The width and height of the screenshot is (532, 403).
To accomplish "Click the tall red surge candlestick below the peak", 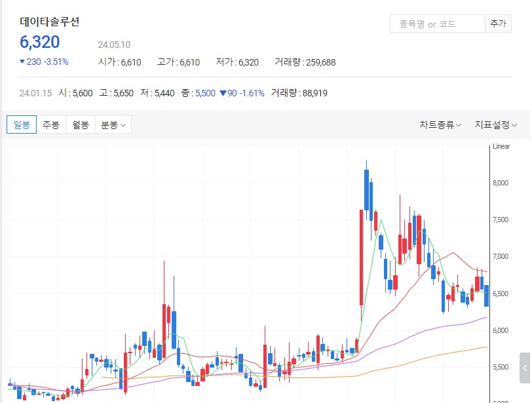I will 361,256.
